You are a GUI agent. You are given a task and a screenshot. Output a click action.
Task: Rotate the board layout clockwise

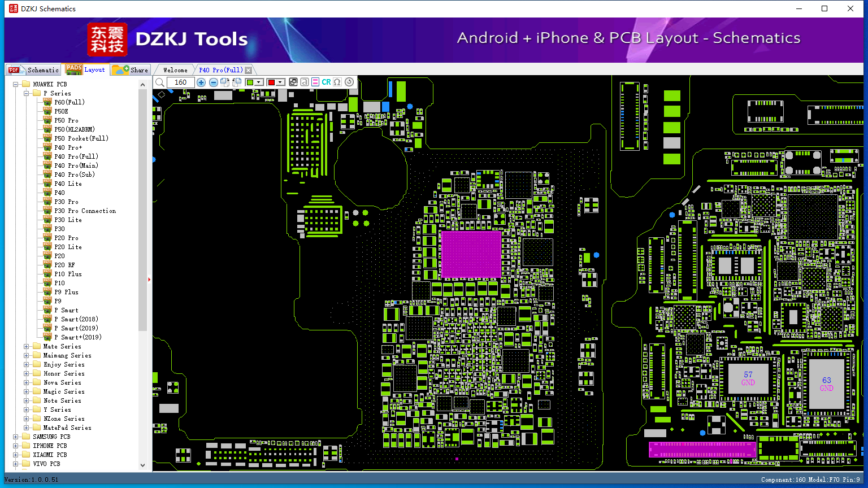pyautogui.click(x=225, y=82)
